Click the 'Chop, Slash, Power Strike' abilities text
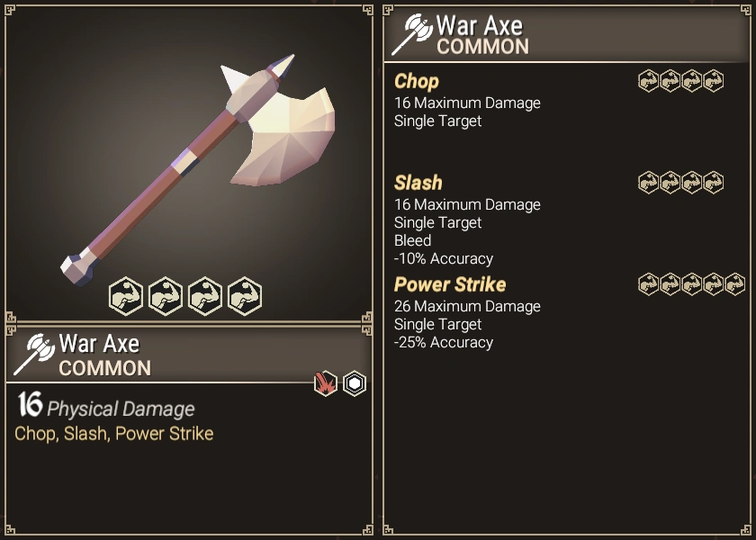 [x=113, y=434]
